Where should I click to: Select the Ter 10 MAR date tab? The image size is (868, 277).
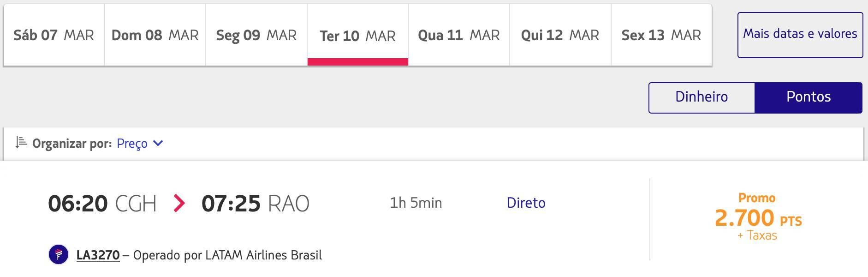click(x=358, y=35)
